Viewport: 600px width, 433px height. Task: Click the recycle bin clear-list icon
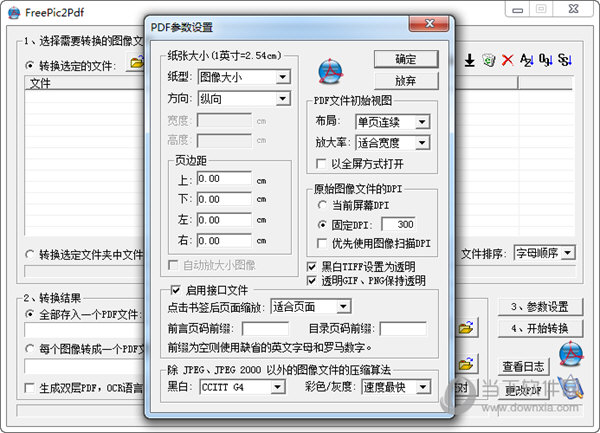489,60
